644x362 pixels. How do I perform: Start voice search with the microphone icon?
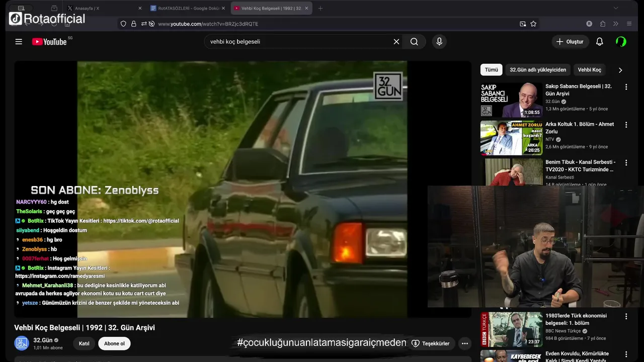(439, 42)
